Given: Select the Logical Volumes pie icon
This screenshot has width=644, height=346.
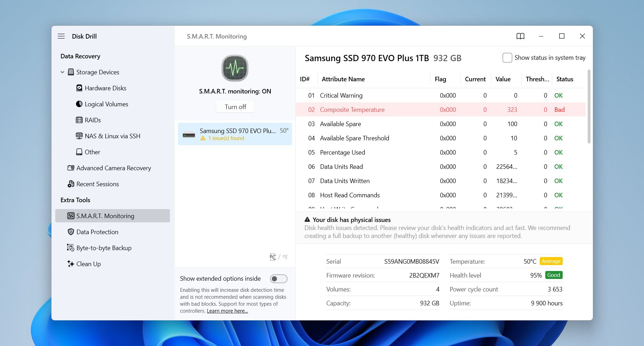Looking at the screenshot, I should coord(79,104).
